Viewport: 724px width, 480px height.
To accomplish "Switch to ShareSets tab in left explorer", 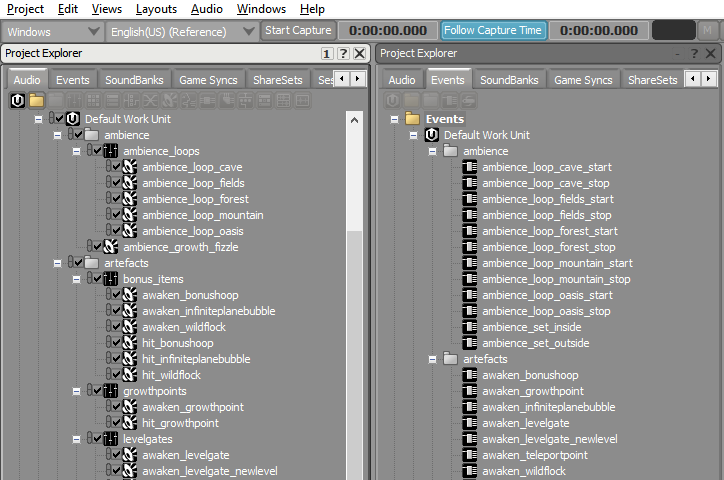I will (x=278, y=80).
